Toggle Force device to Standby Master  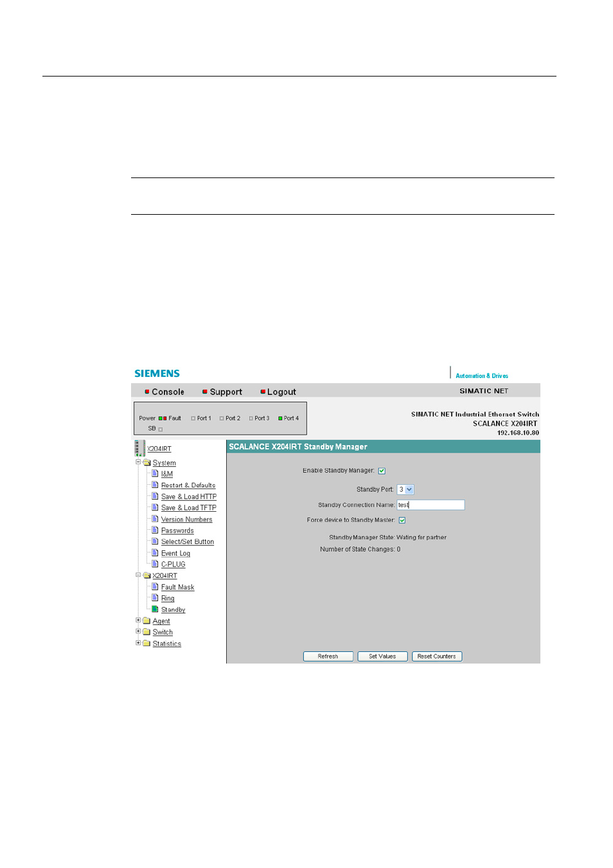pos(402,520)
